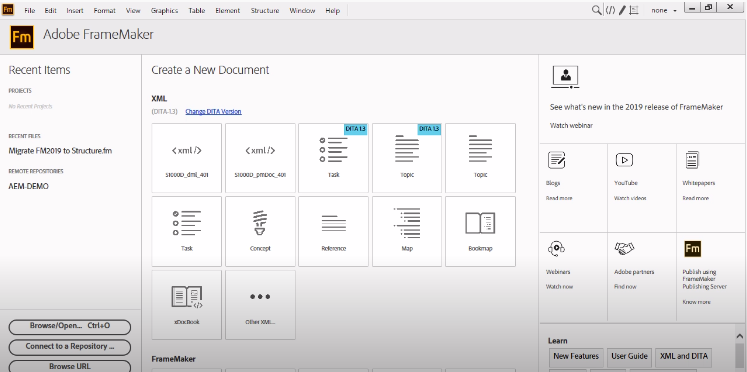
Task: Click the User Guide button
Action: click(629, 356)
